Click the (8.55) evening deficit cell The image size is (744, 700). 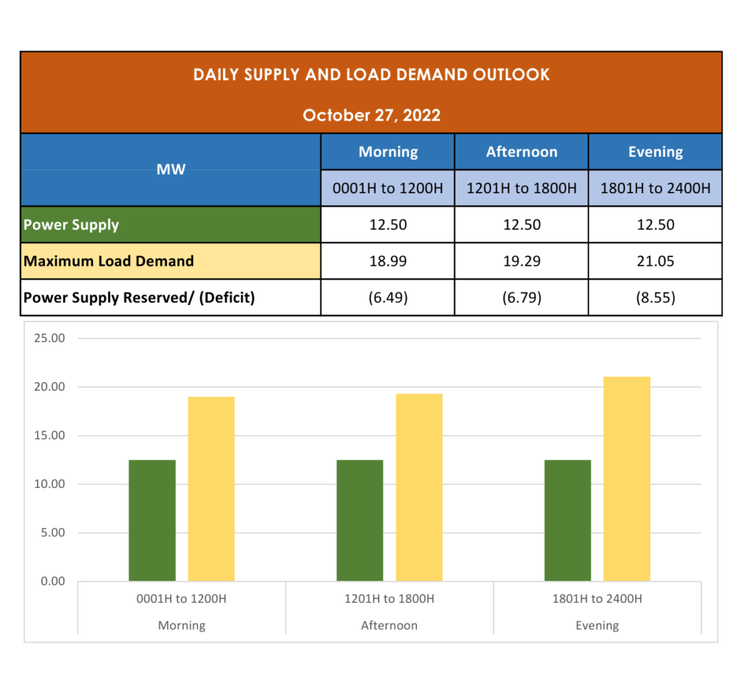coord(655,298)
